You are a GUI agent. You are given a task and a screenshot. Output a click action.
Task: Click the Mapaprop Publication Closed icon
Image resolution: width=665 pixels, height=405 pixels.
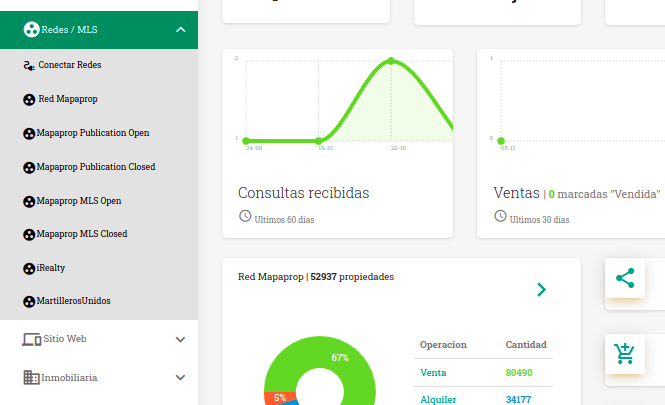click(29, 168)
